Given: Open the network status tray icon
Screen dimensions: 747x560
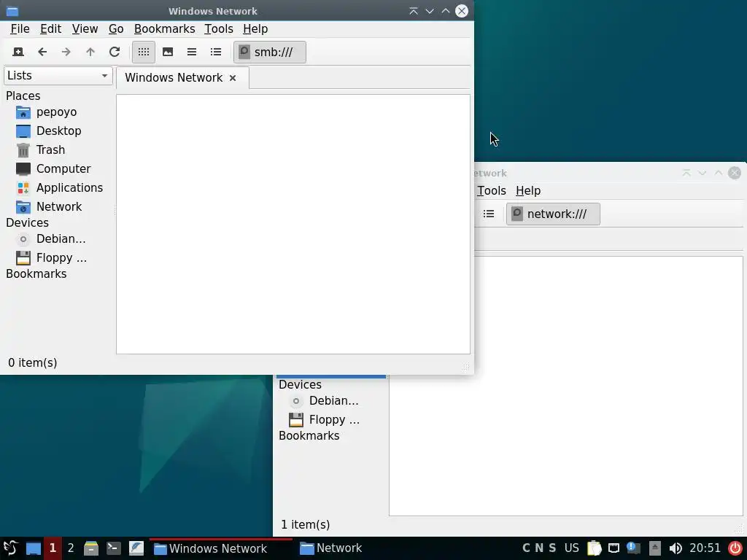Looking at the screenshot, I should tap(614, 548).
